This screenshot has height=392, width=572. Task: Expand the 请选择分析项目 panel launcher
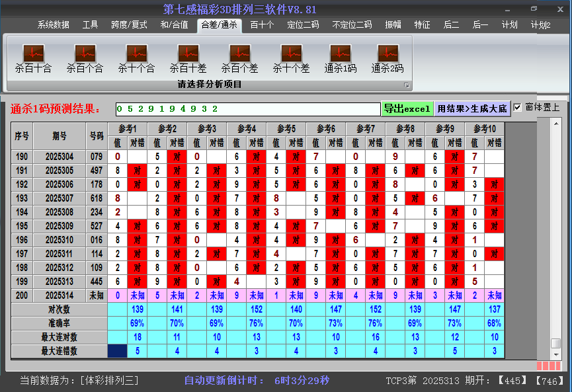(x=407, y=85)
